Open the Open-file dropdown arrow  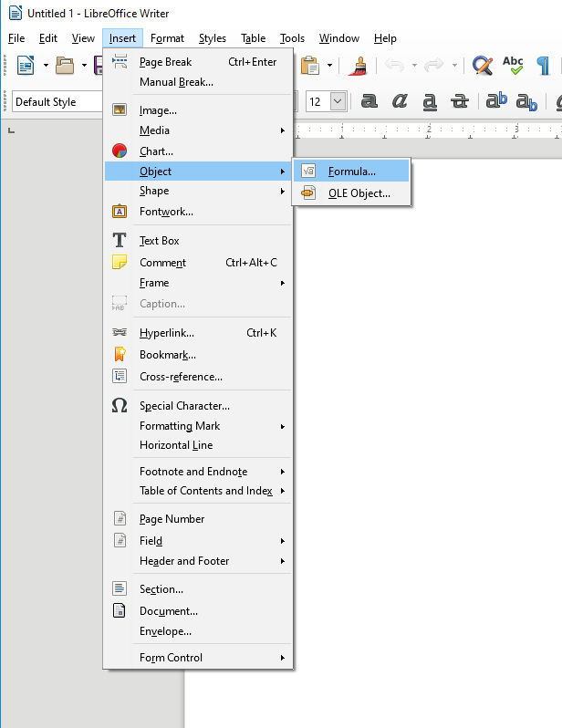(x=84, y=66)
